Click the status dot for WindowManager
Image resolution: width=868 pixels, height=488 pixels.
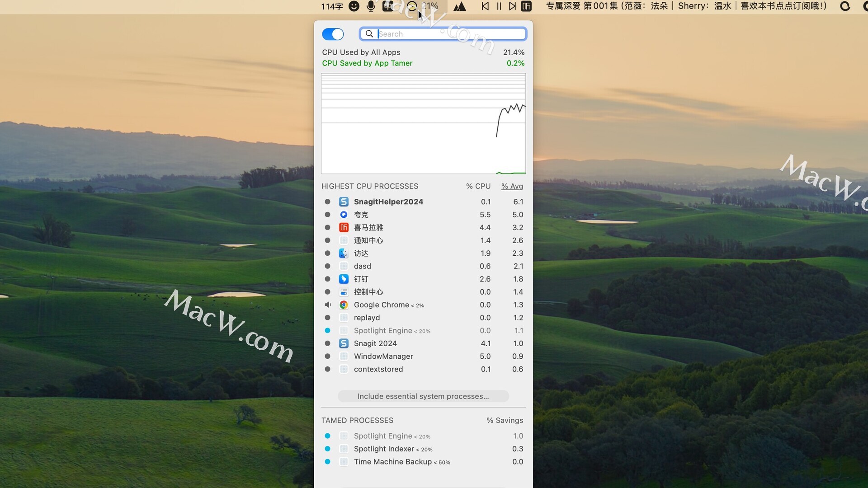click(x=327, y=356)
